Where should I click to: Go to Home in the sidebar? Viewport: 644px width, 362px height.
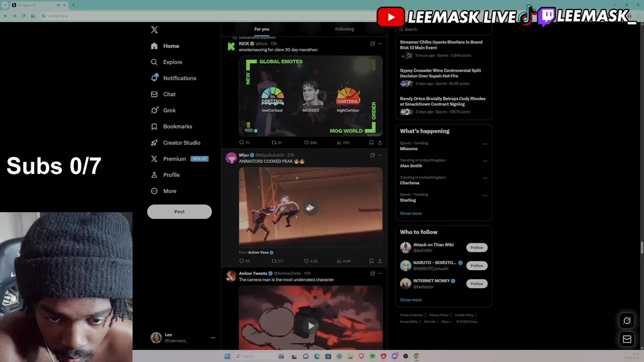(165, 46)
